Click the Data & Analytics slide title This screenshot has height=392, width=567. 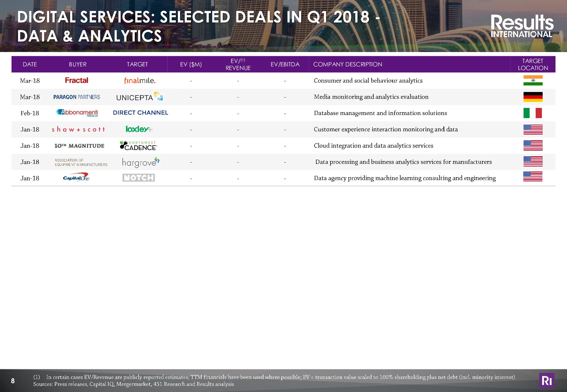tap(89, 36)
